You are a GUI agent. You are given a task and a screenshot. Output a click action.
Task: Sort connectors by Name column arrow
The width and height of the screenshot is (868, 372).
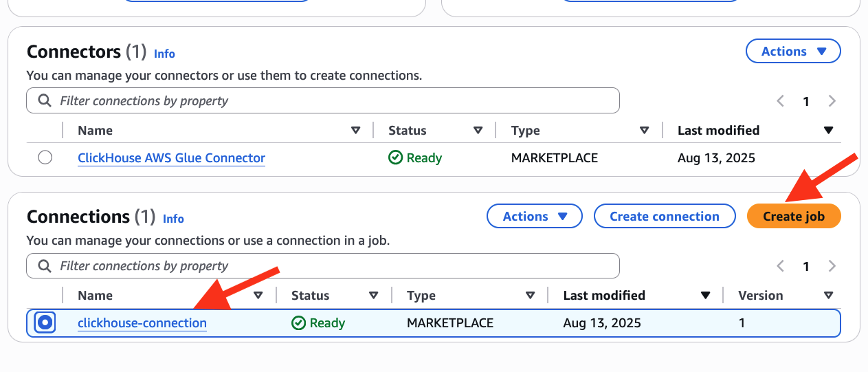(x=355, y=131)
